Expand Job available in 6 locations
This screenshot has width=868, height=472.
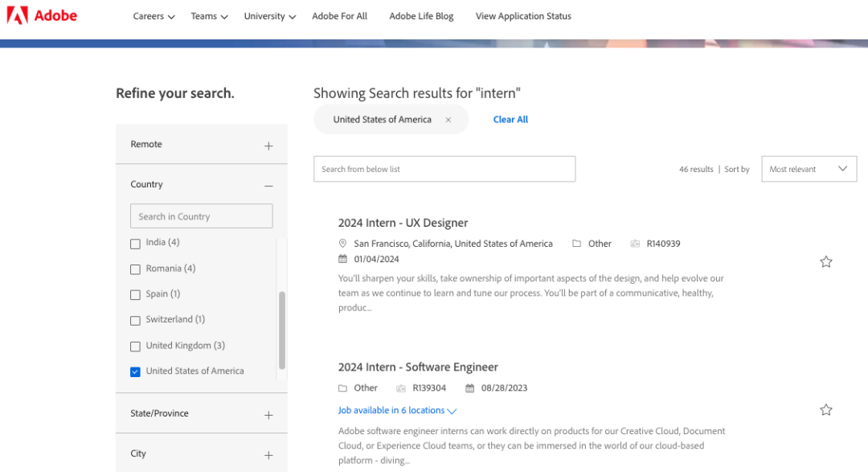[397, 411]
